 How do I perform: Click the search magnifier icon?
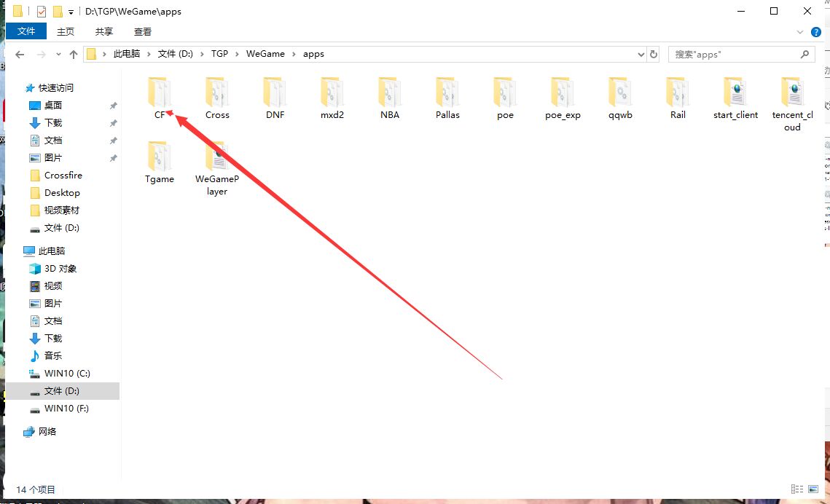804,54
